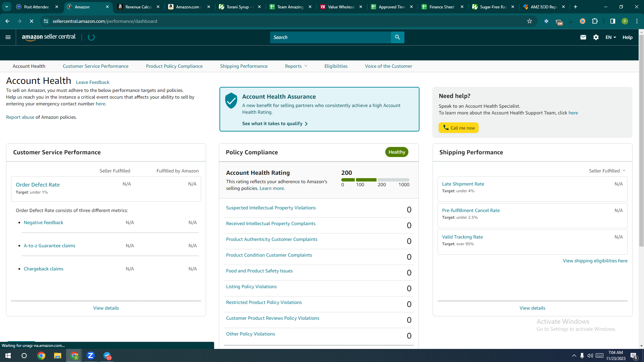Open Zoom from the taskbar

click(91, 356)
